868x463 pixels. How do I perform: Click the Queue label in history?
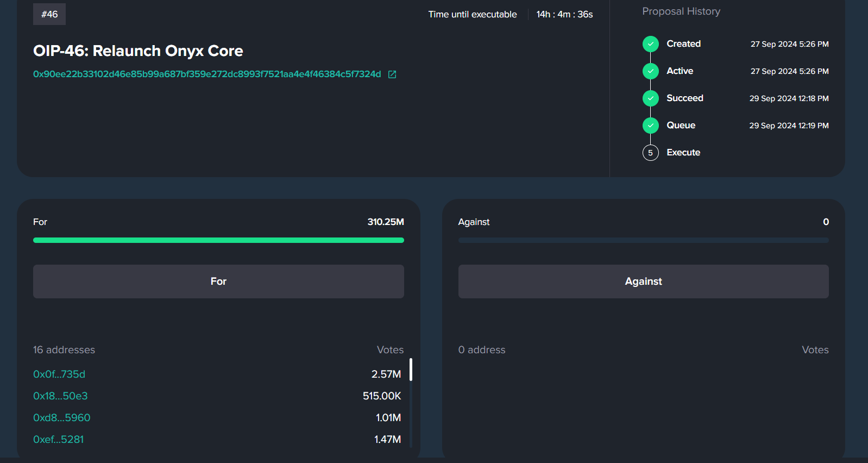[681, 125]
